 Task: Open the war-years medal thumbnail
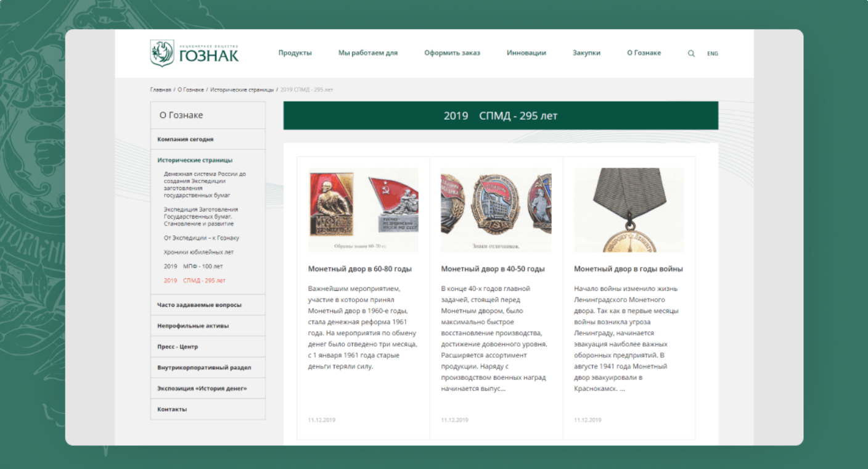click(629, 210)
